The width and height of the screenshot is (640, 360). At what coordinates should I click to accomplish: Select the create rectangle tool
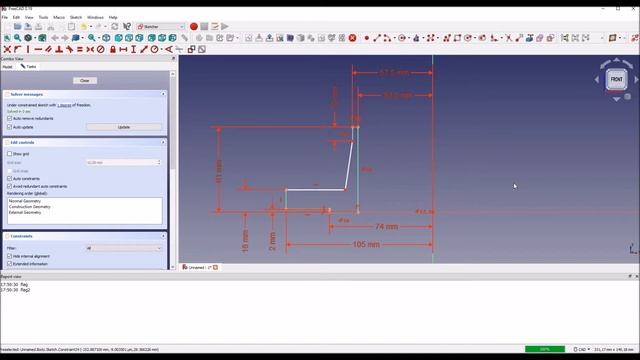click(457, 38)
